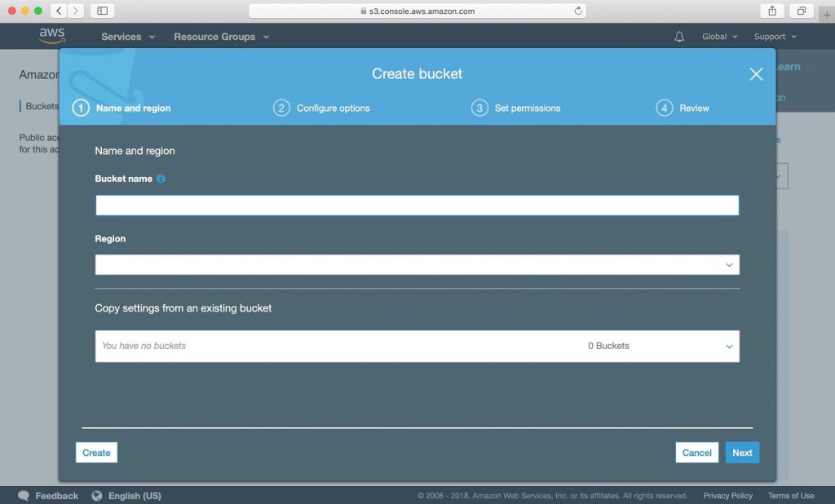This screenshot has height=504, width=835.
Task: Go to step 2 Configure options
Action: point(321,108)
